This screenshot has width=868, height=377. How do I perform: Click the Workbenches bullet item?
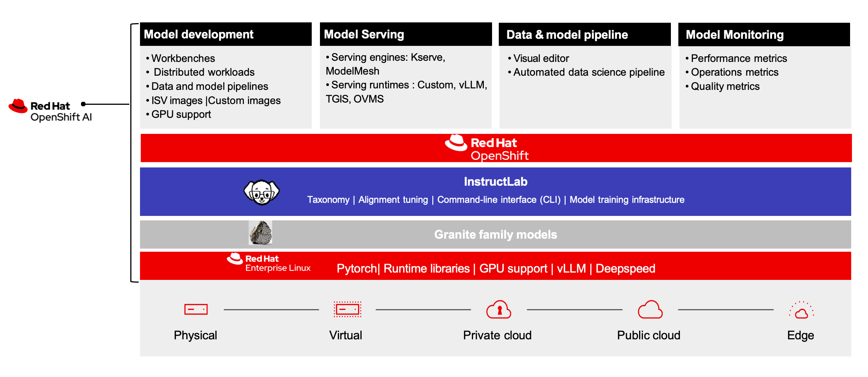click(x=183, y=59)
